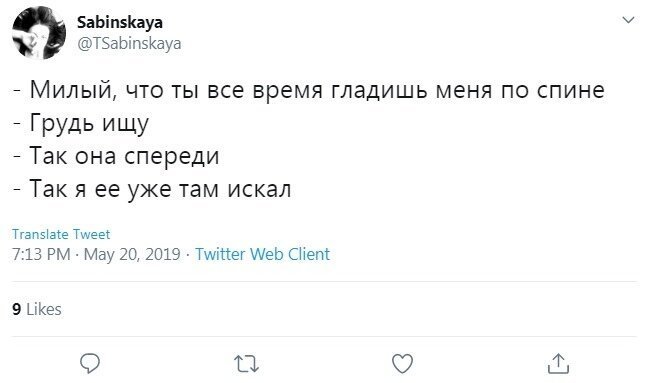Retweet this post via retweet arrows icon

click(246, 364)
